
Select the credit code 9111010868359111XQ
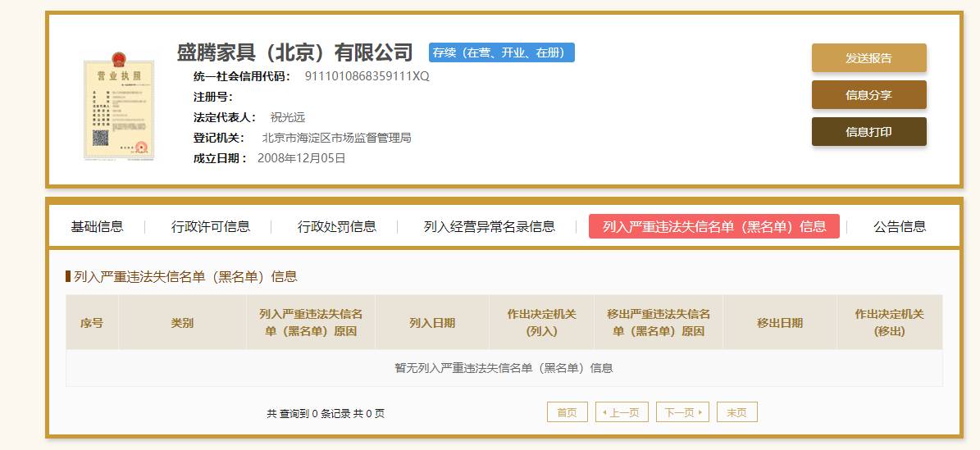(x=367, y=77)
